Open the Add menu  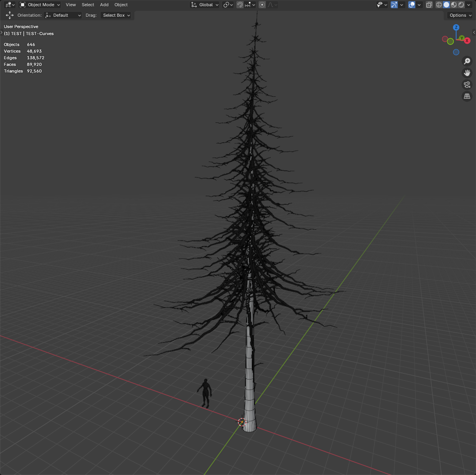(x=104, y=5)
